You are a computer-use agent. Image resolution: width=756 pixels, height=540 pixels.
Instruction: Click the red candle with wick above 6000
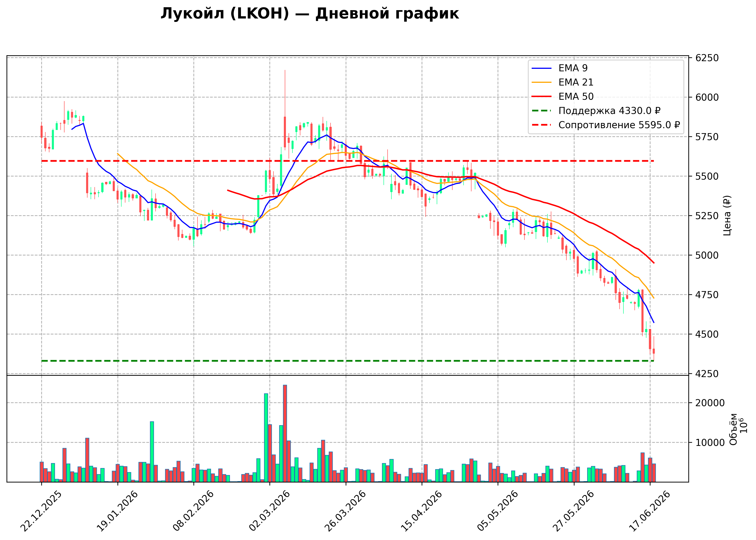pyautogui.click(x=285, y=132)
